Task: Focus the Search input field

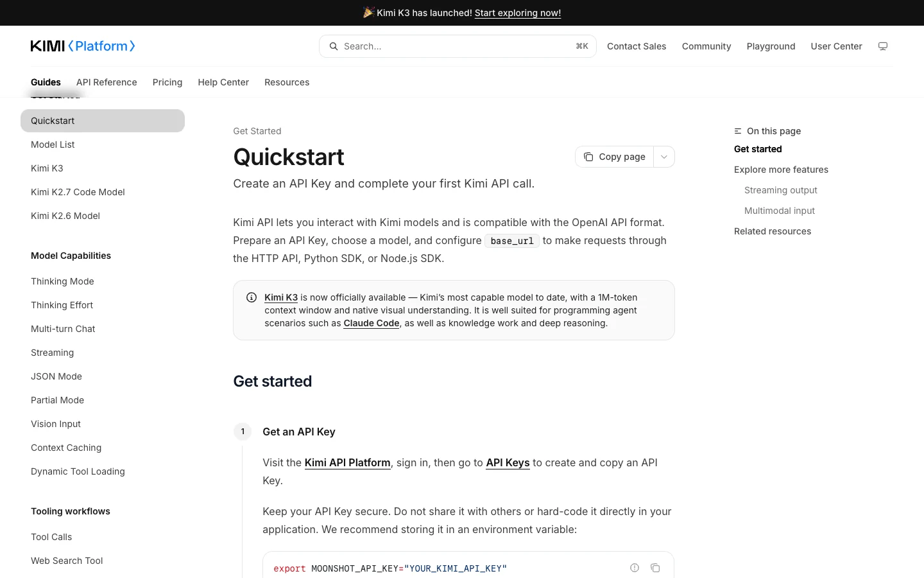Action: 458,46
